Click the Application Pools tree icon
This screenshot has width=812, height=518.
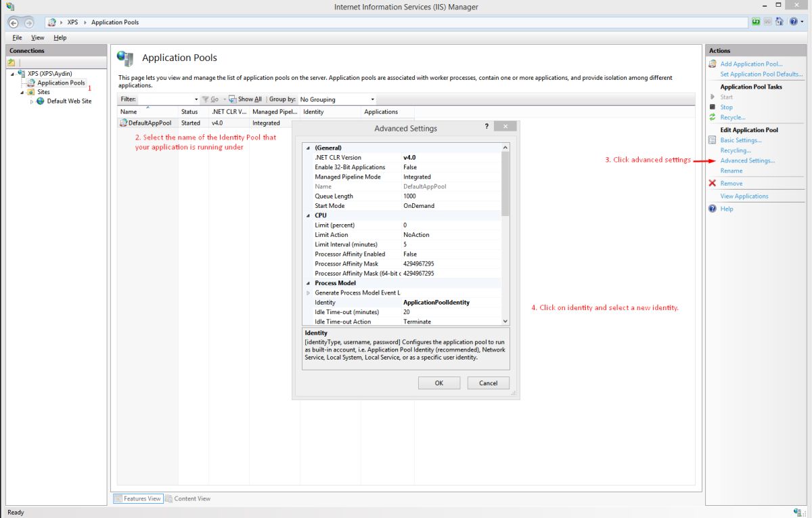[31, 83]
